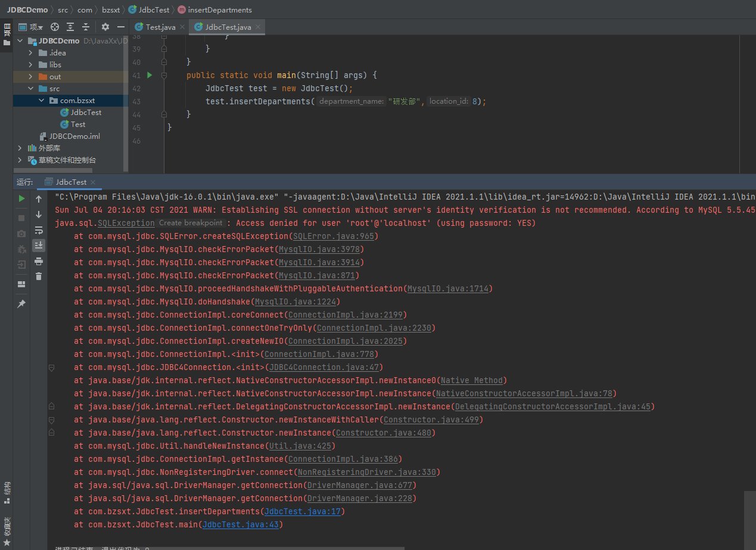The image size is (756, 550).
Task: Collapse the JDBCDemo project root node
Action: tap(20, 41)
